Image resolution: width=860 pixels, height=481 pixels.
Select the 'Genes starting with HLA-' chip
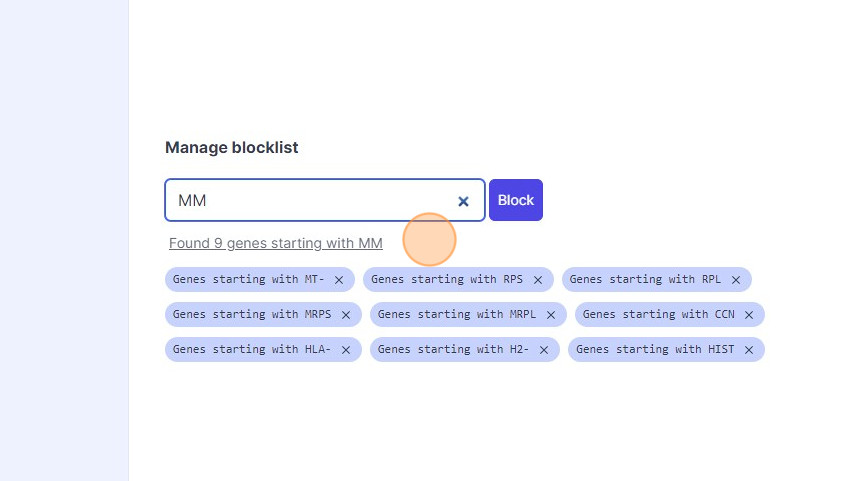(251, 350)
